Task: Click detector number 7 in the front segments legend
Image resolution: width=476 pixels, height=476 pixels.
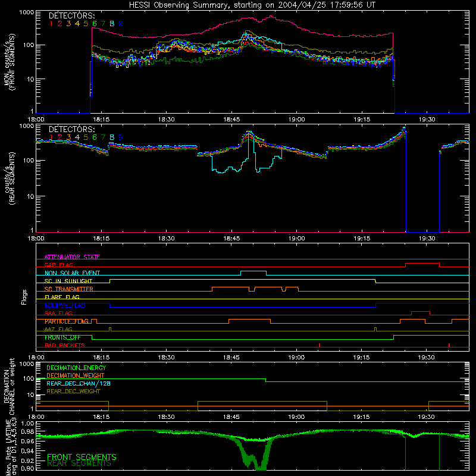Action: [x=103, y=24]
